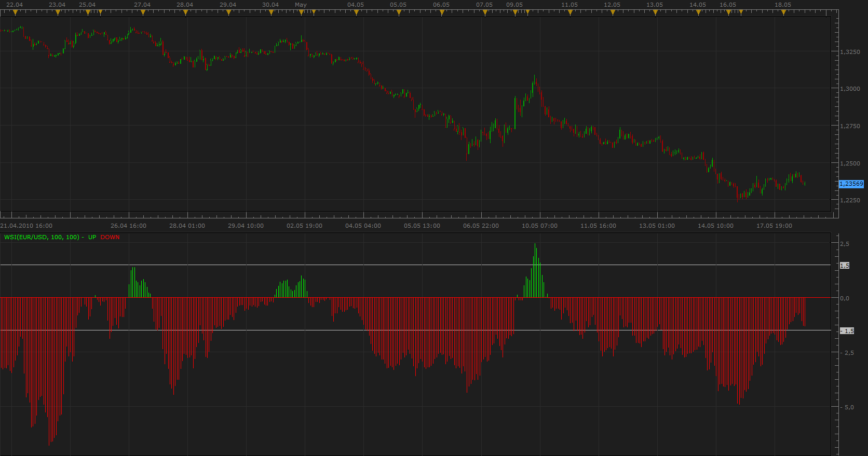Click the 1,2500 price scale label

pos(850,163)
